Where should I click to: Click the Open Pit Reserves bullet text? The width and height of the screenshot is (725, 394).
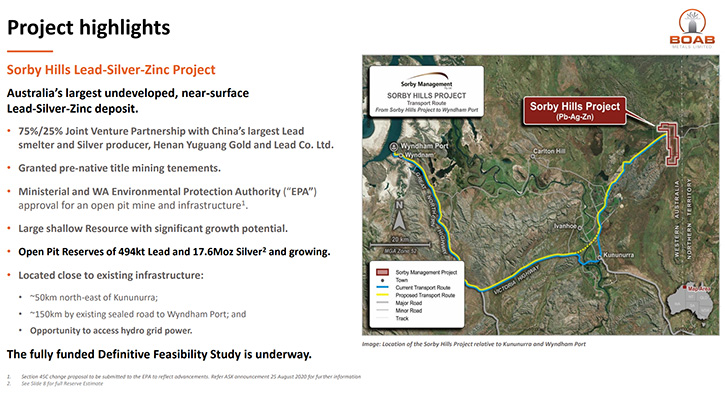coord(174,252)
